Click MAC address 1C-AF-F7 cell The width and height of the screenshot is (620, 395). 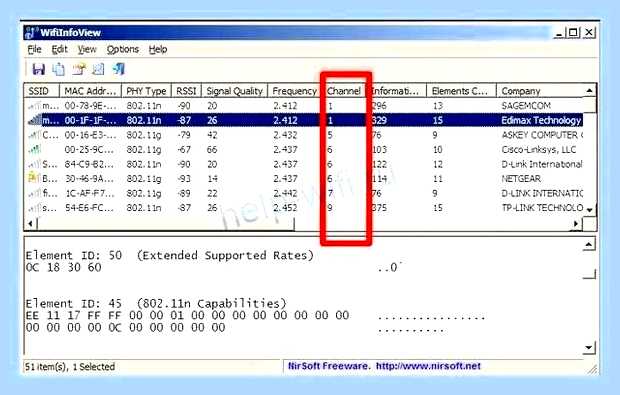pyautogui.click(x=89, y=193)
